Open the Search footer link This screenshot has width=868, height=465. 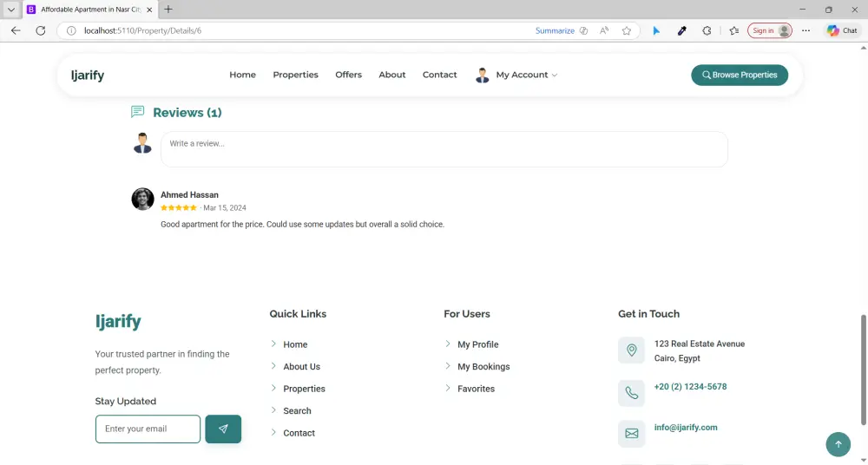(x=297, y=410)
